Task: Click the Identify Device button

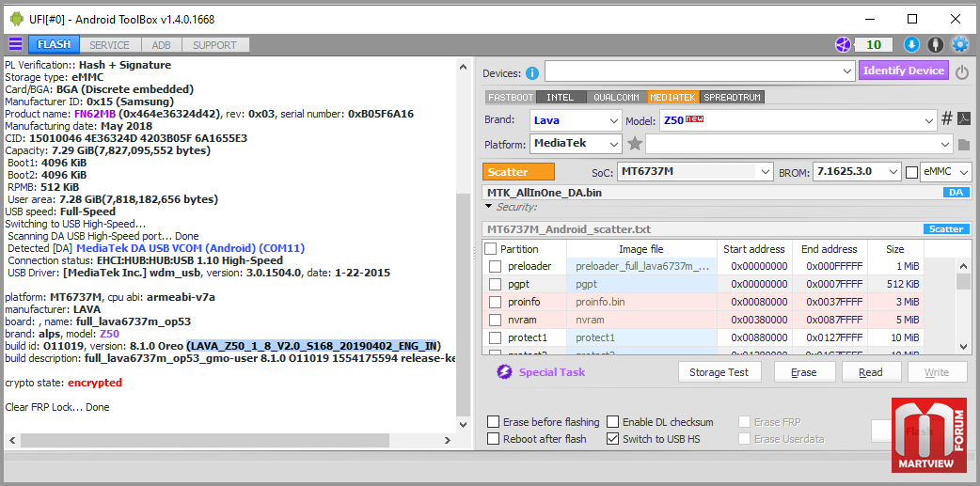Action: pyautogui.click(x=904, y=71)
